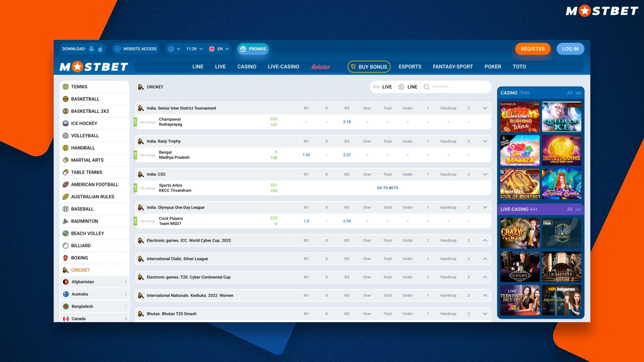Open the Crazy Time live casino thumbnail
This screenshot has height=362, width=644.
tap(520, 233)
